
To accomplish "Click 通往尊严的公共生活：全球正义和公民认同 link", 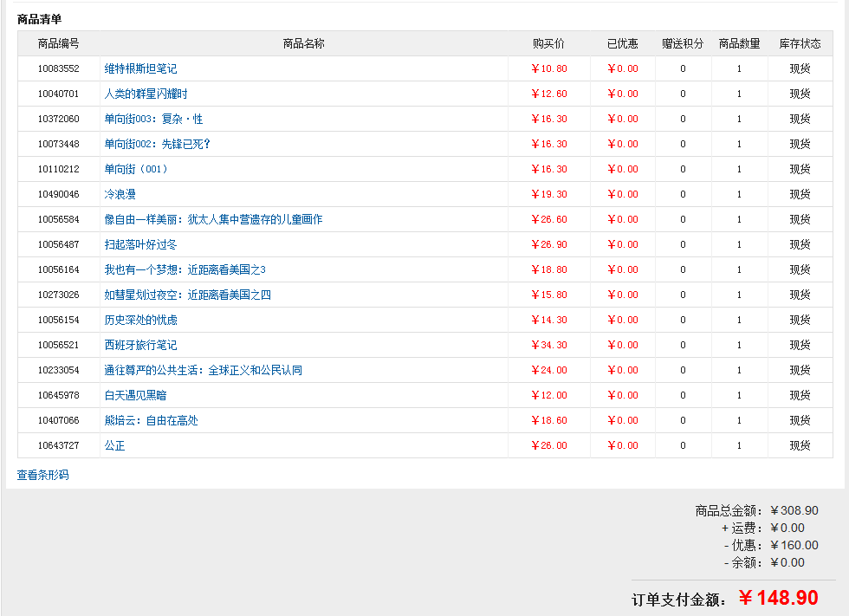I will [203, 370].
